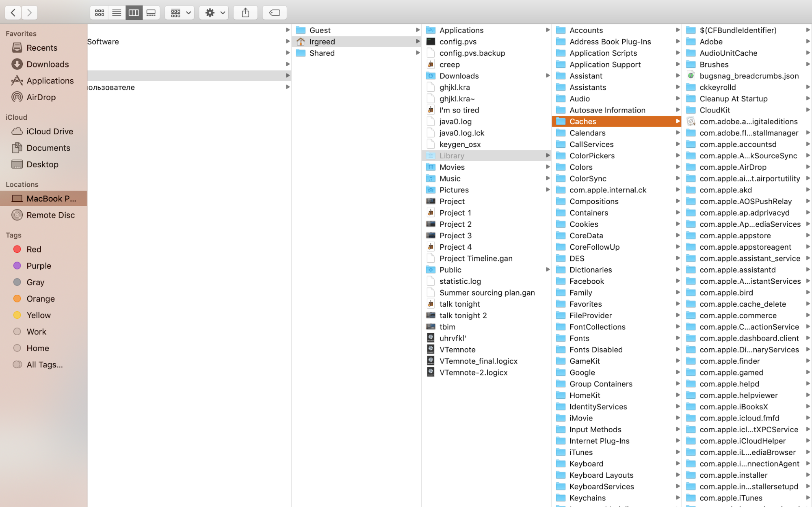Open Applications in the sidebar
The width and height of the screenshot is (812, 507).
(43, 81)
